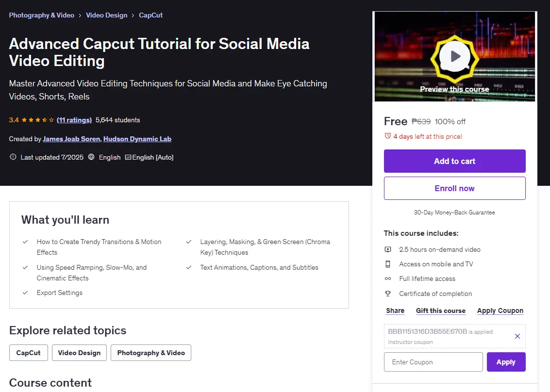This screenshot has width=550, height=392.
Task: Go to the Video Design breadcrumb
Action: coord(107,15)
